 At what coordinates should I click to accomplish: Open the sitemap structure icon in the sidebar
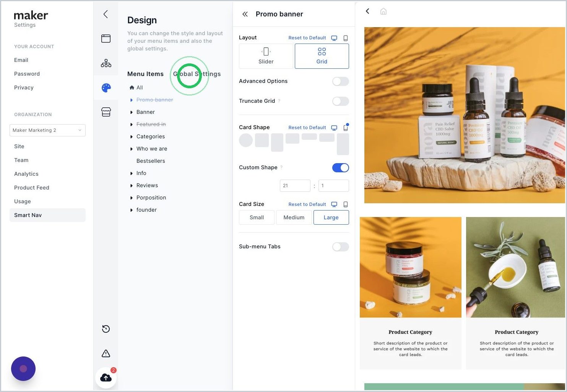tap(106, 63)
